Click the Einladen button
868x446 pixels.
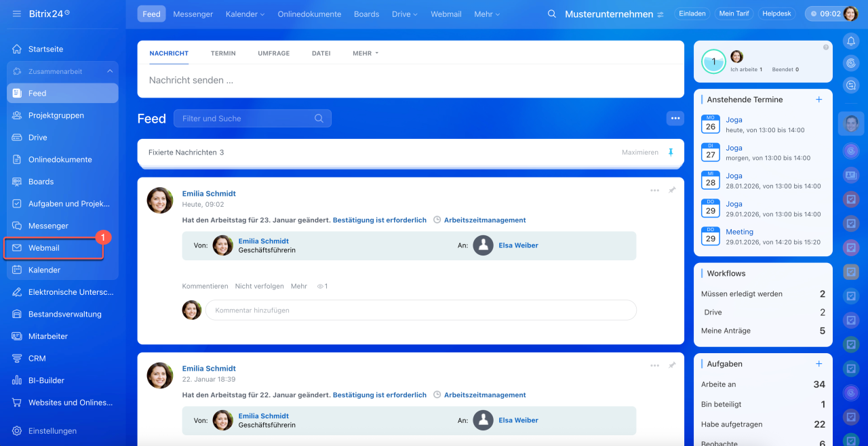point(692,14)
